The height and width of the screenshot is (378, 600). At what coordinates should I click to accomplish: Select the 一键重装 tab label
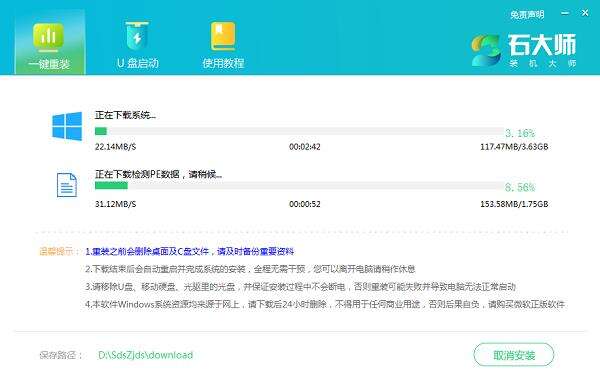49,64
